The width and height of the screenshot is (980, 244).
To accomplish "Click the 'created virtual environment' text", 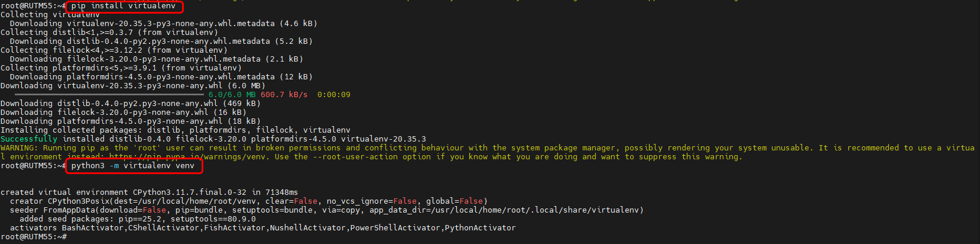I will 64,192.
